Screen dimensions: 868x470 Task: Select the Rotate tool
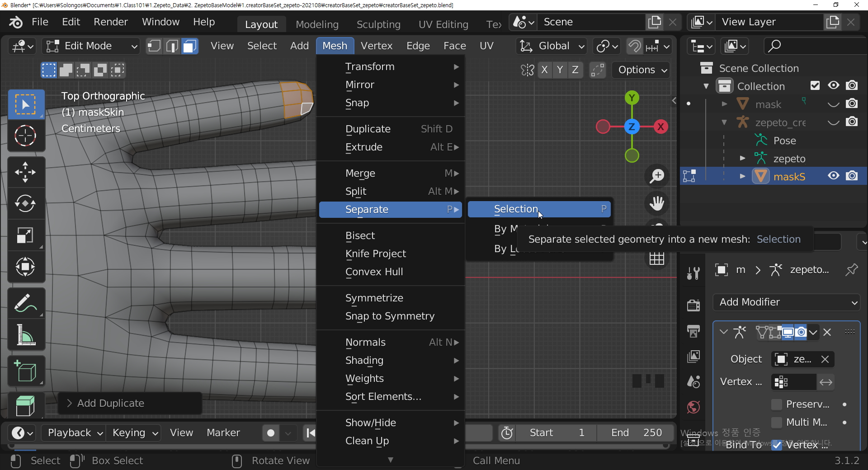(26, 204)
